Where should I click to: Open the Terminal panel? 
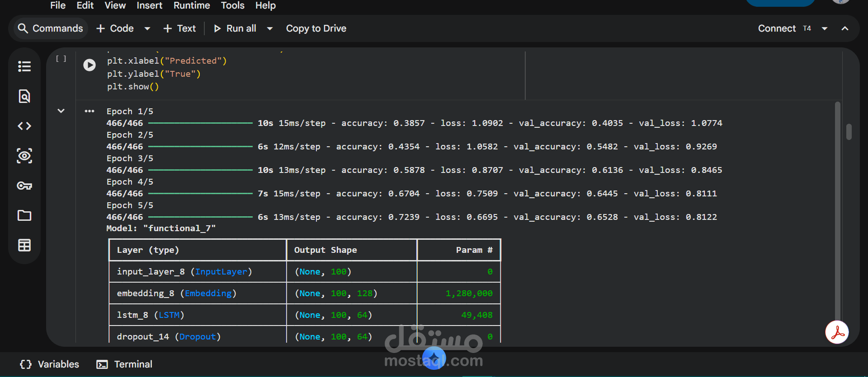point(124,364)
